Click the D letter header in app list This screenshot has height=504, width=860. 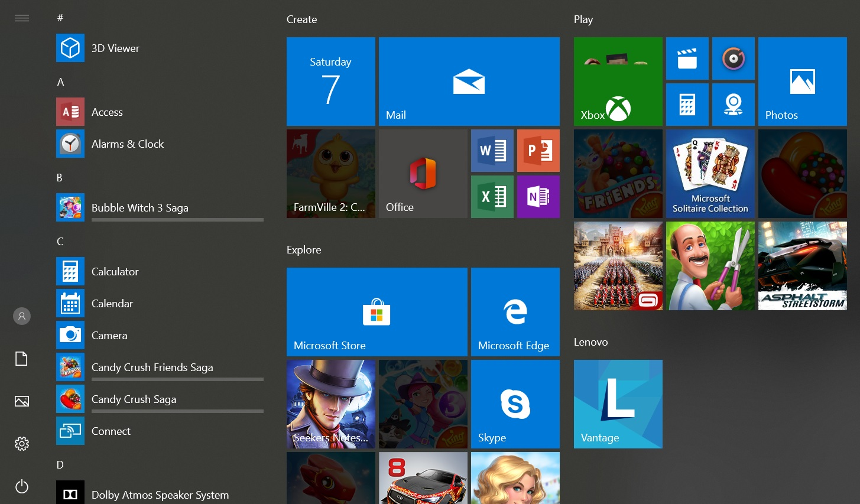click(x=60, y=465)
